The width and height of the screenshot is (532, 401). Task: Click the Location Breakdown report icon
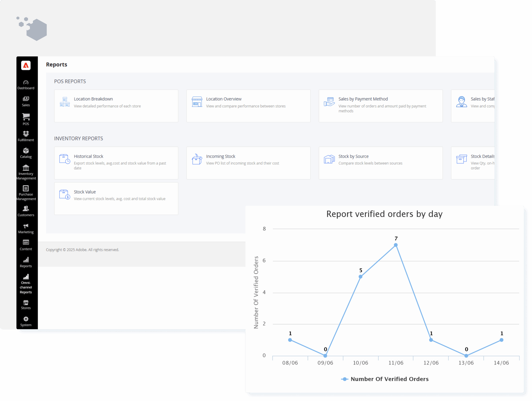click(x=65, y=102)
